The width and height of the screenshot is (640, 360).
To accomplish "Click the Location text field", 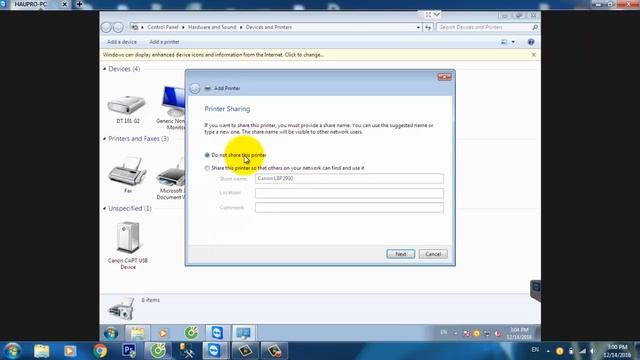I will [349, 193].
